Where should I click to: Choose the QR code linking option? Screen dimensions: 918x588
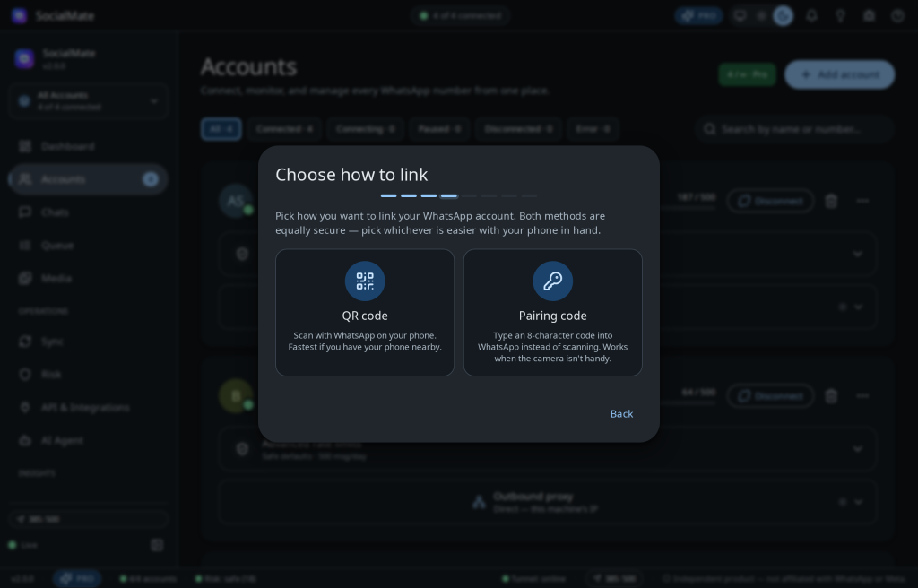tap(365, 313)
